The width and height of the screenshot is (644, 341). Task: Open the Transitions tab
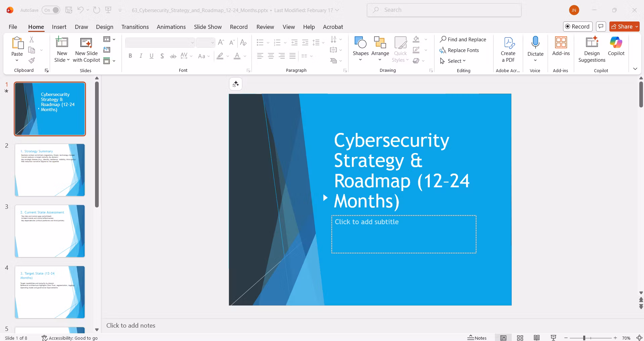point(135,27)
